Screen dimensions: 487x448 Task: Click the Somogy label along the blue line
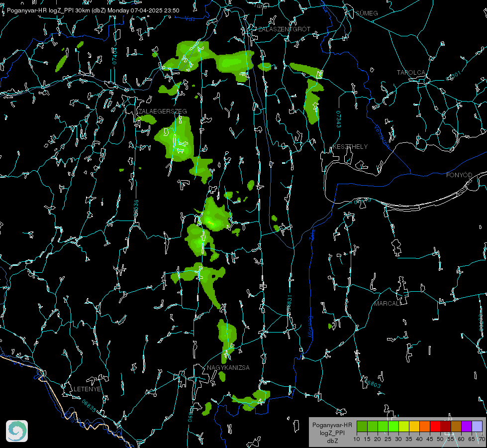[x=310, y=327]
